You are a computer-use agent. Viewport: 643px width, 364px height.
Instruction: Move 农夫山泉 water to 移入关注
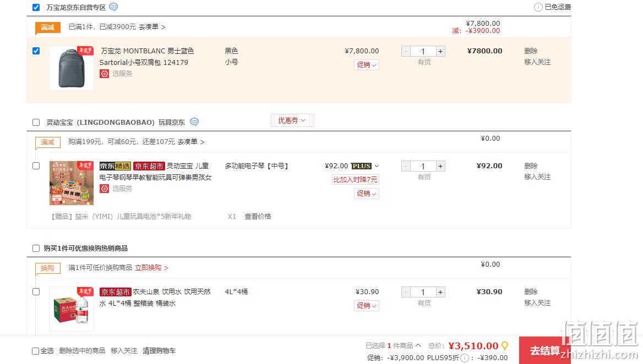point(537,302)
